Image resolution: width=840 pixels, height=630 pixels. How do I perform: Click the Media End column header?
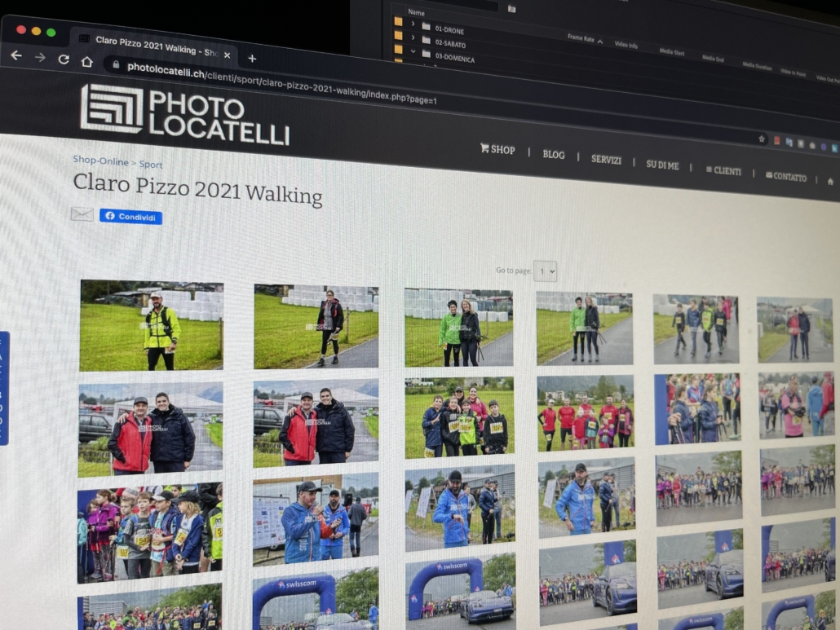(713, 59)
